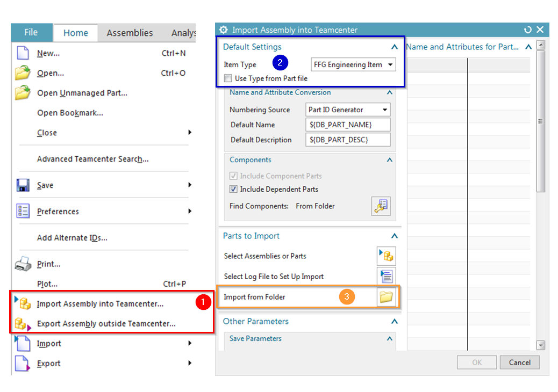Collapse the Parts to Import section
Screen dimensions: 558x392
395,236
